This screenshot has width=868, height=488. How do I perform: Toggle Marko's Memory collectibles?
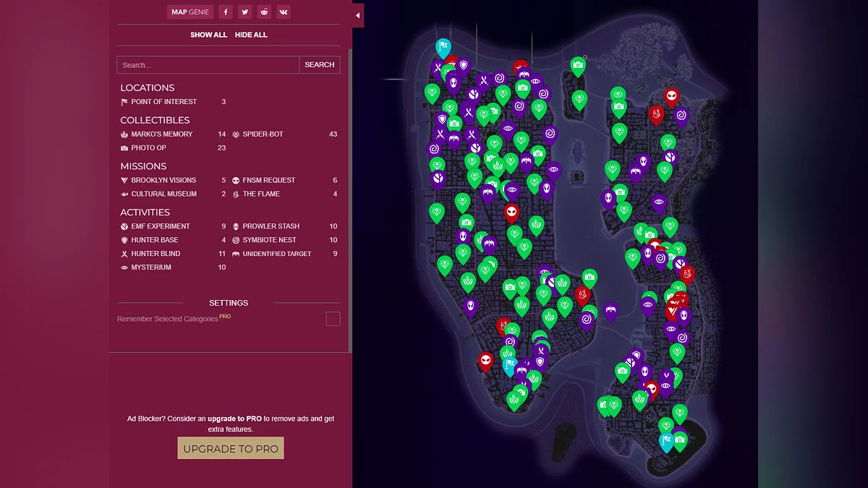174,134
